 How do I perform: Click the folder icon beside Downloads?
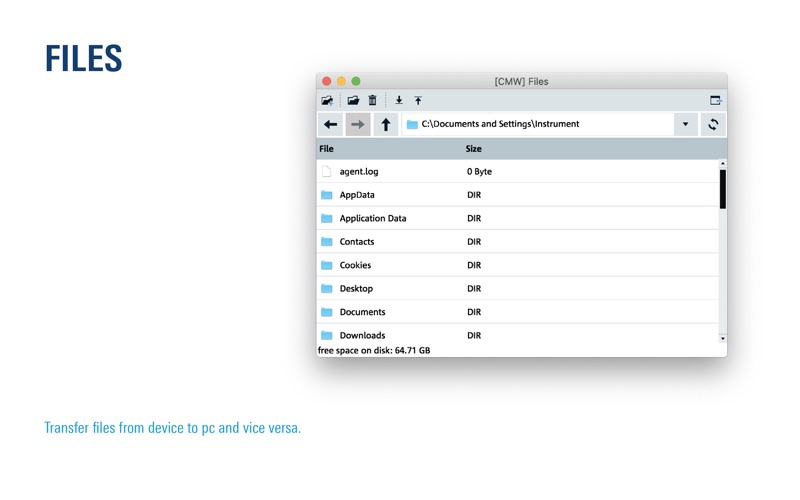tap(327, 336)
